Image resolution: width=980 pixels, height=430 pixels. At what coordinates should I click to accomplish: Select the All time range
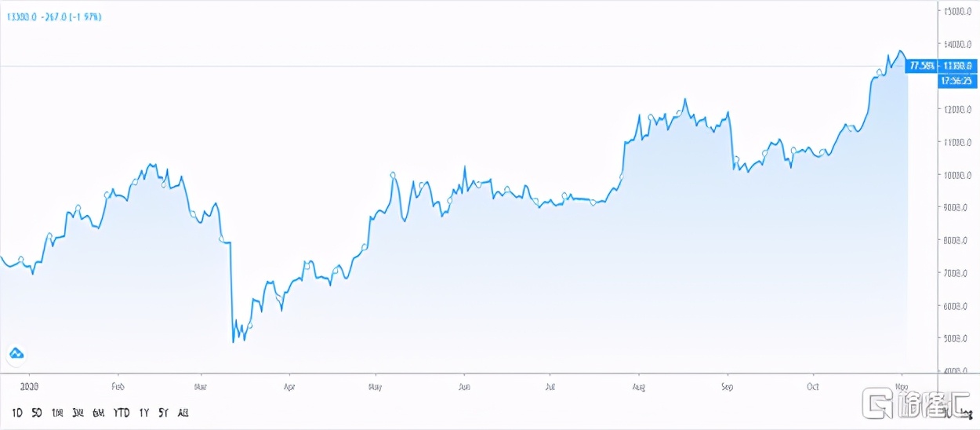pyautogui.click(x=183, y=412)
